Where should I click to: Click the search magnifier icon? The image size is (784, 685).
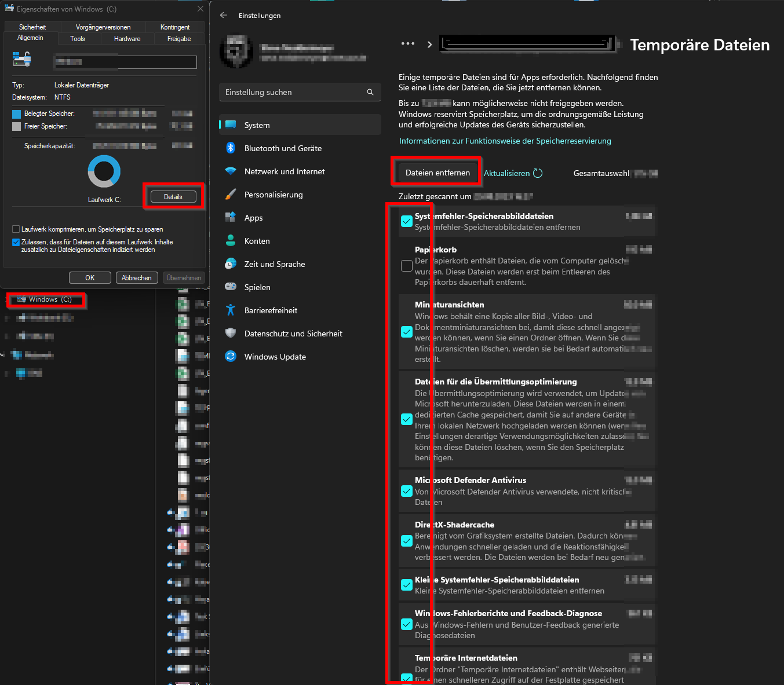370,92
